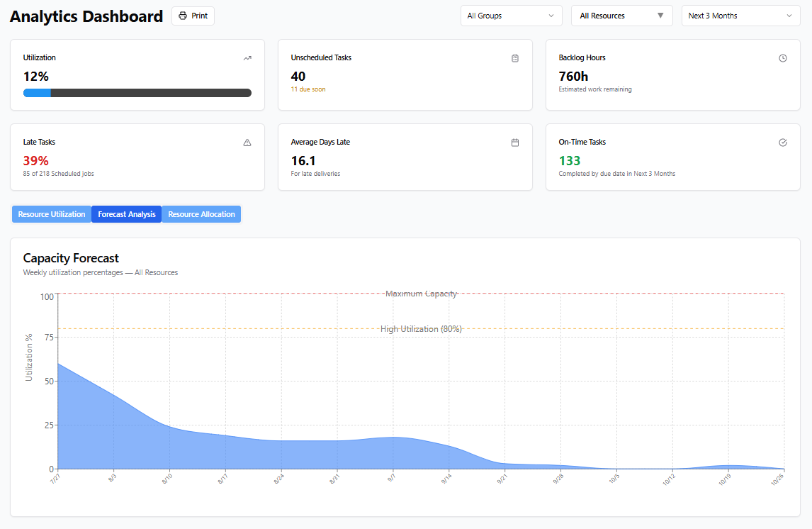Image resolution: width=812 pixels, height=529 pixels.
Task: Click '85 of 218 Scheduled jobs' text
Action: point(59,174)
